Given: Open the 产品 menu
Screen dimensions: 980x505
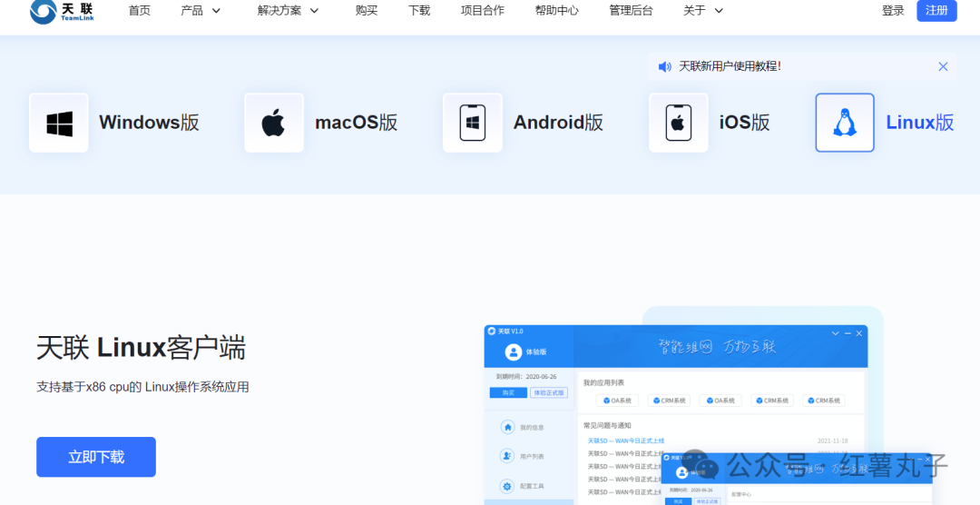Looking at the screenshot, I should pos(191,11).
